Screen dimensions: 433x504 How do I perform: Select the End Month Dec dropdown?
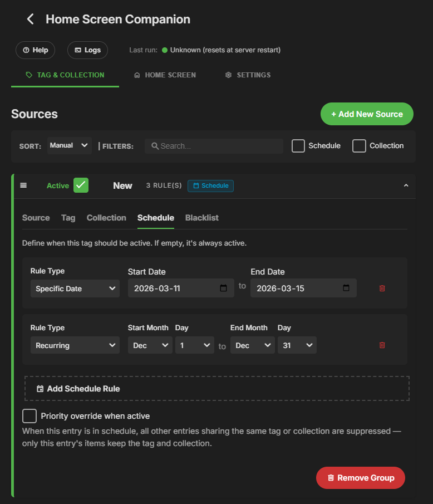252,345
